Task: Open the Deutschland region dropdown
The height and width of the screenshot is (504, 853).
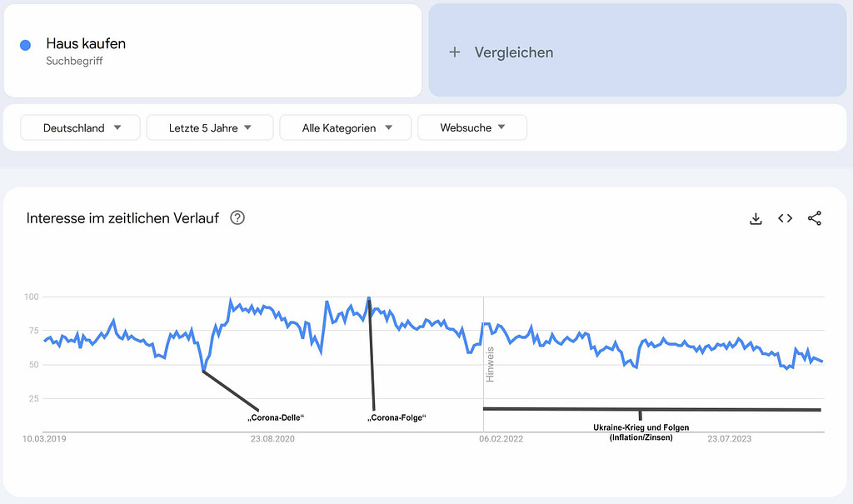Action: click(80, 127)
